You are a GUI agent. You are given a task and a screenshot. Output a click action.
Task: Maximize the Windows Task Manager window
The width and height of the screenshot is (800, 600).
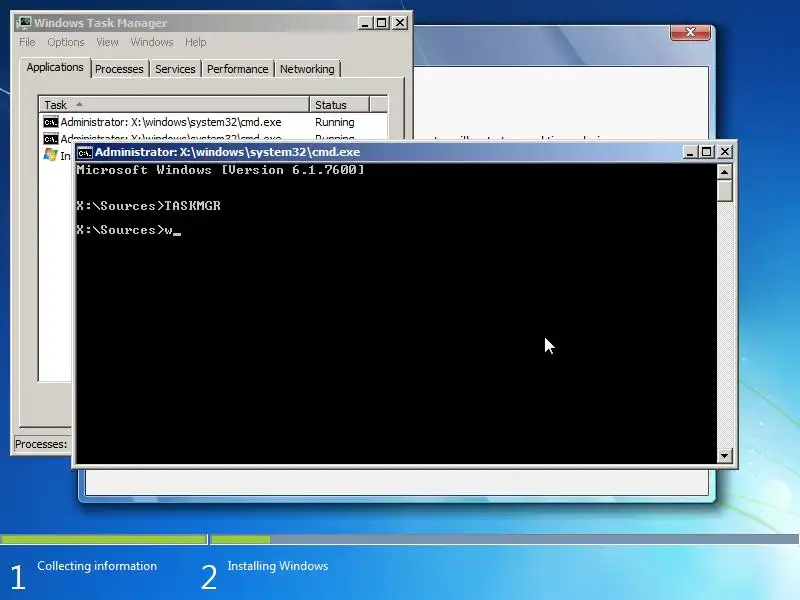point(382,23)
